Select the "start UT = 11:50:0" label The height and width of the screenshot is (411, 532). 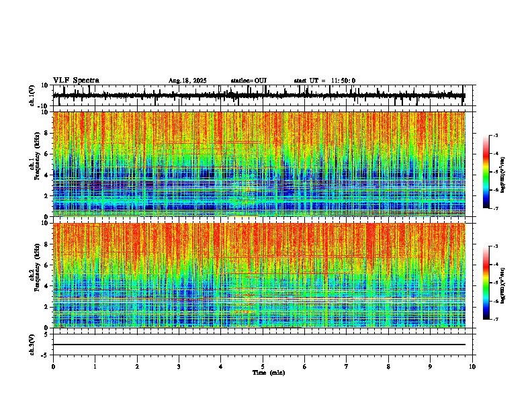[324, 81]
